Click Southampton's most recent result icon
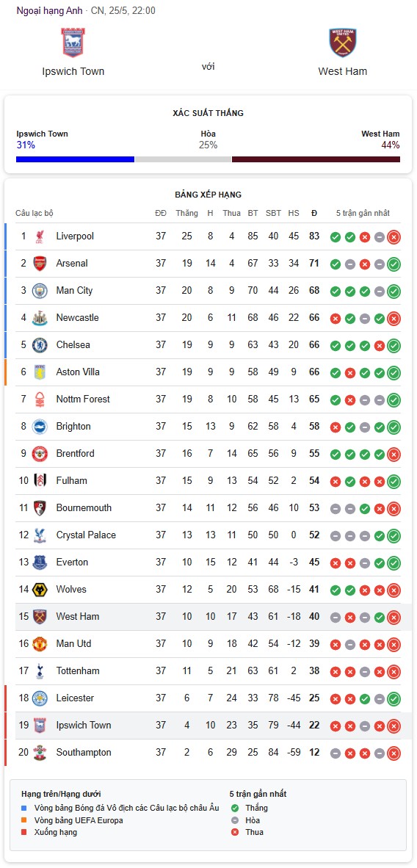The image size is (417, 868). point(394,753)
